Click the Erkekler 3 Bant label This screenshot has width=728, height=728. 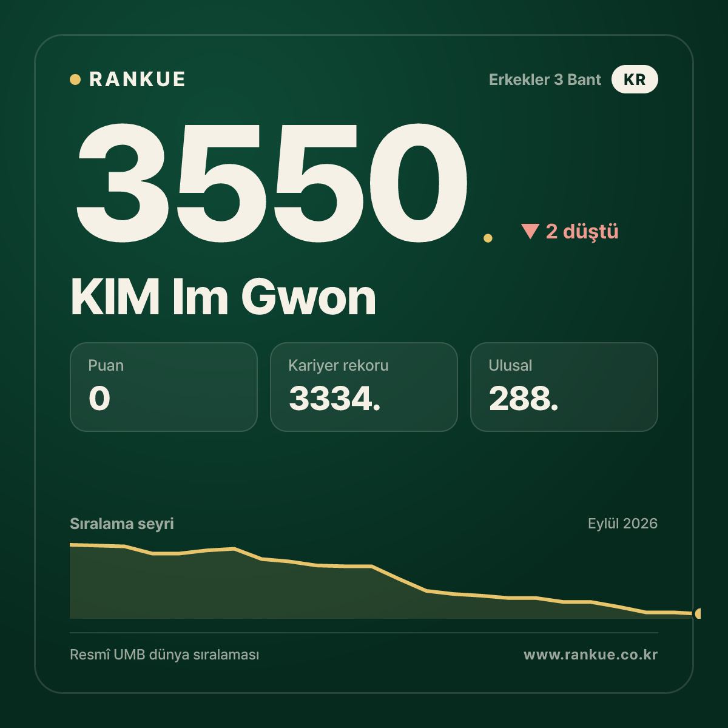coord(545,79)
